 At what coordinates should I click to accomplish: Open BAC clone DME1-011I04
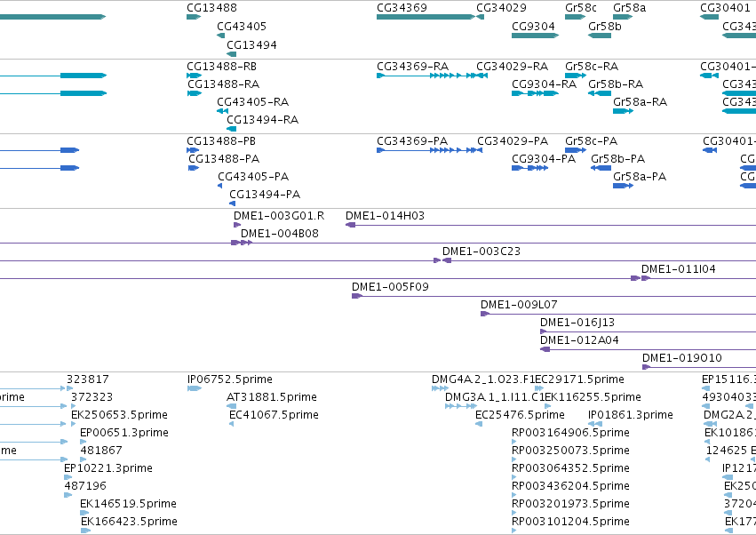pos(679,269)
